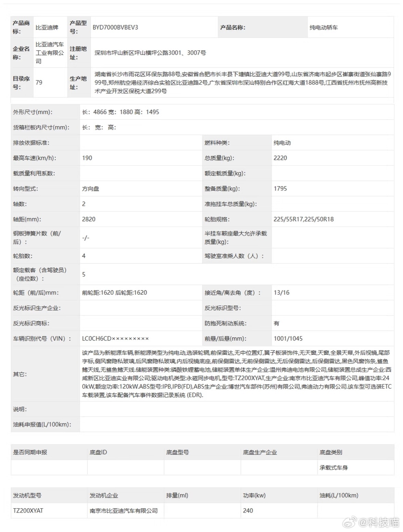Click the 底盘生产企业 column header
This screenshot has width=403, height=532.
260,452
